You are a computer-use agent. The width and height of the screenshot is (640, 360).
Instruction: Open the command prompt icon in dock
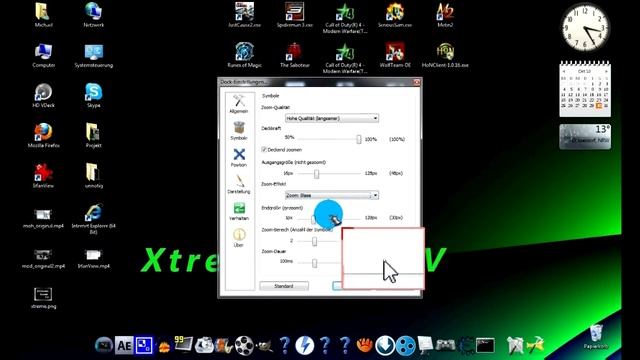[x=485, y=346]
